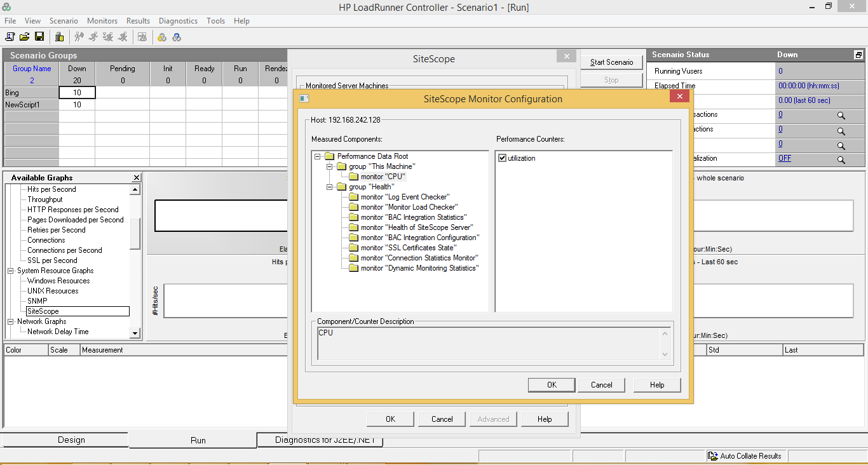
Task: Collapse the Performance Data Root node
Action: tap(318, 156)
